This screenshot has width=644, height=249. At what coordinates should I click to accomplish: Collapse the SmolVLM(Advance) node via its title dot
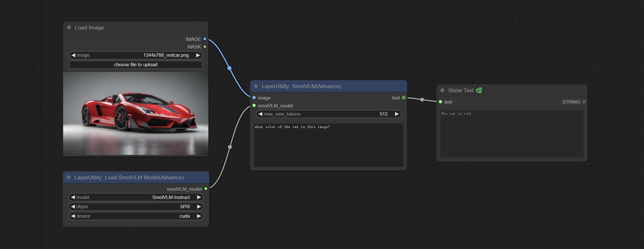click(256, 86)
